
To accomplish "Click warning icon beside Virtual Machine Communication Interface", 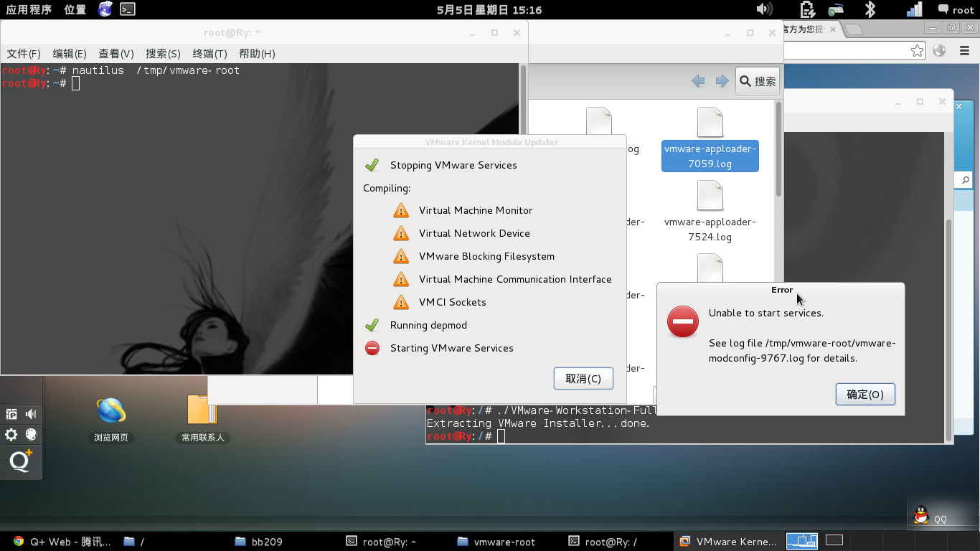I will (400, 279).
